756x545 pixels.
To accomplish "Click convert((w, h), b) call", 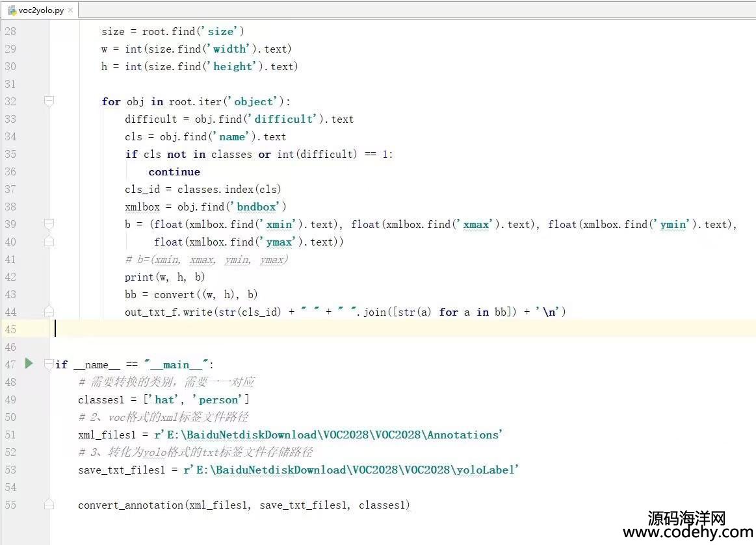I will 205,294.
